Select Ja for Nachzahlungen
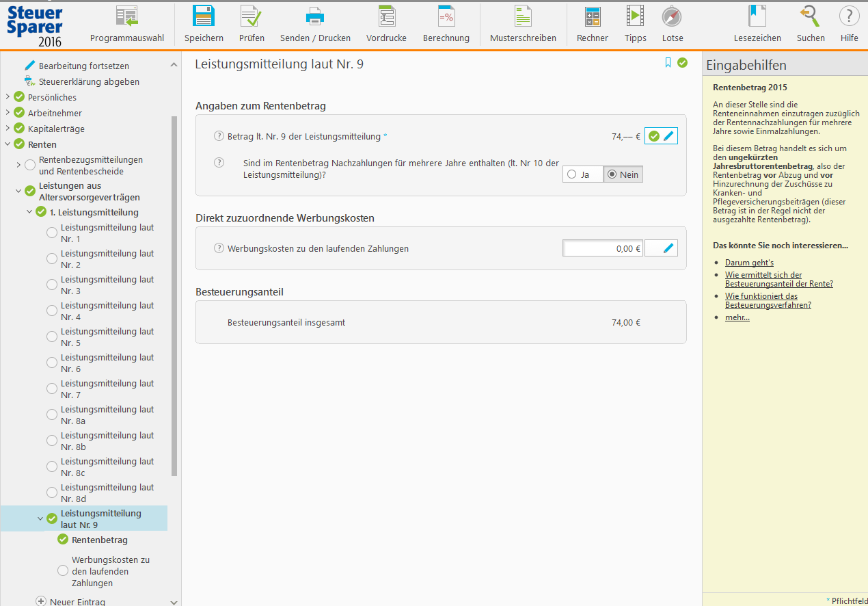This screenshot has height=606, width=868. coord(582,174)
